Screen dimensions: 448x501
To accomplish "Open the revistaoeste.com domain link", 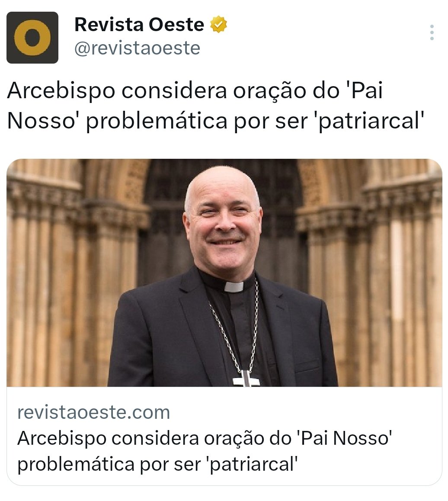I will tap(93, 412).
